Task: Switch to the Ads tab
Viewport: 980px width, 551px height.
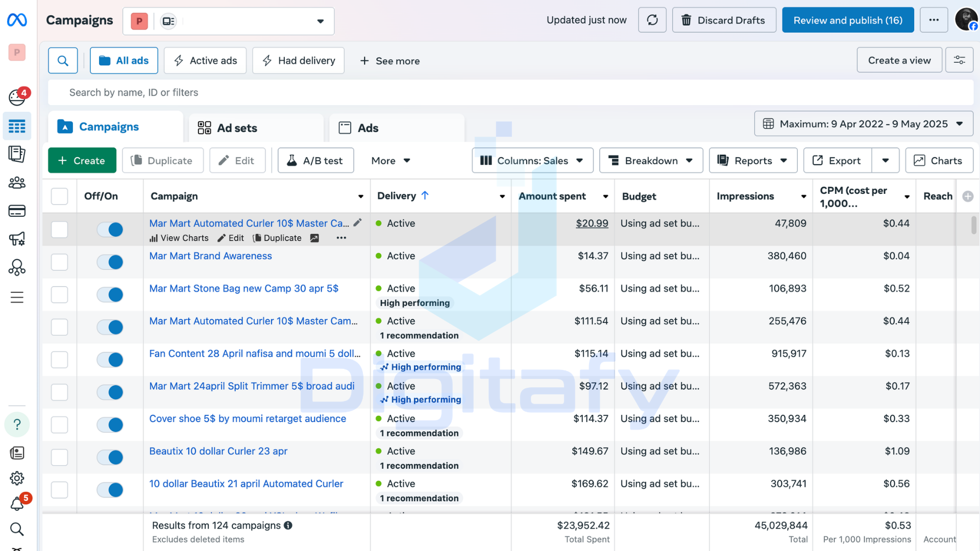Action: pos(397,128)
